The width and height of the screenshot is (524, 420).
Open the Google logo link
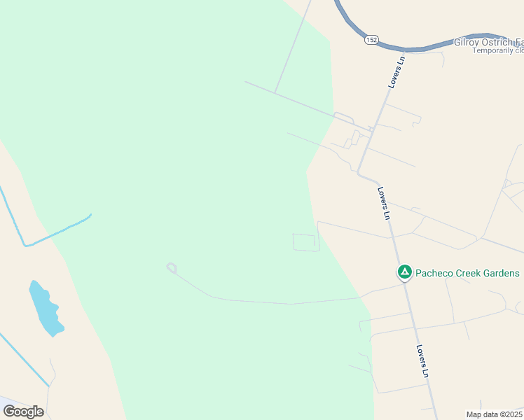click(x=23, y=412)
